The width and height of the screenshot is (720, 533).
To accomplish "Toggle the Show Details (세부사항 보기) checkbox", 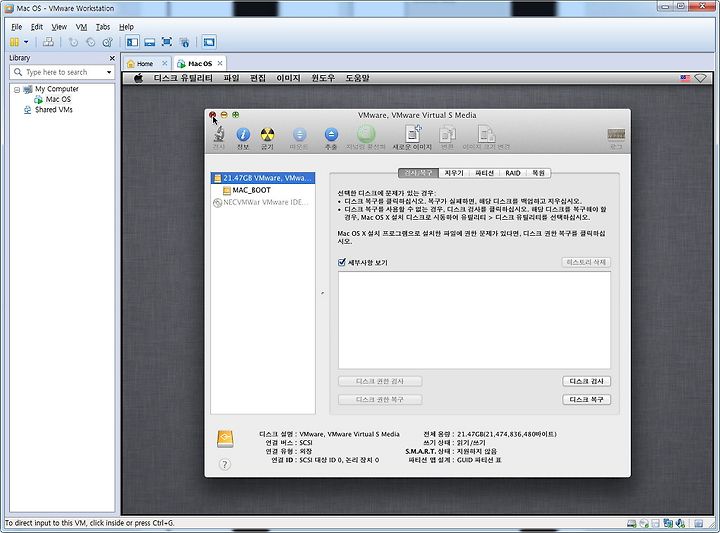I will click(x=341, y=262).
